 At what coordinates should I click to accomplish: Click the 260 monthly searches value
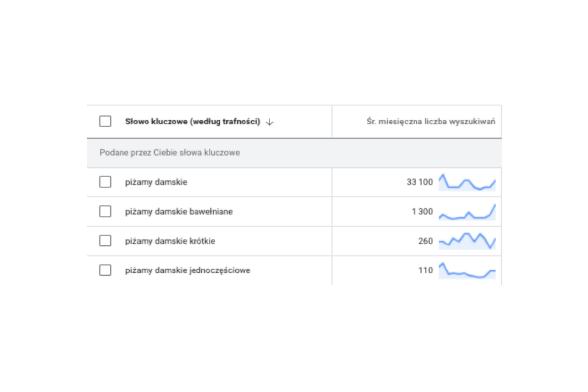click(x=426, y=241)
